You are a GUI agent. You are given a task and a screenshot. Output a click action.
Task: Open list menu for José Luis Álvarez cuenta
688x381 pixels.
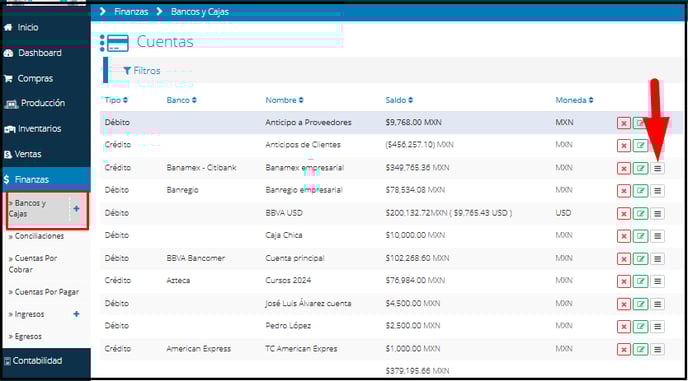tap(657, 304)
